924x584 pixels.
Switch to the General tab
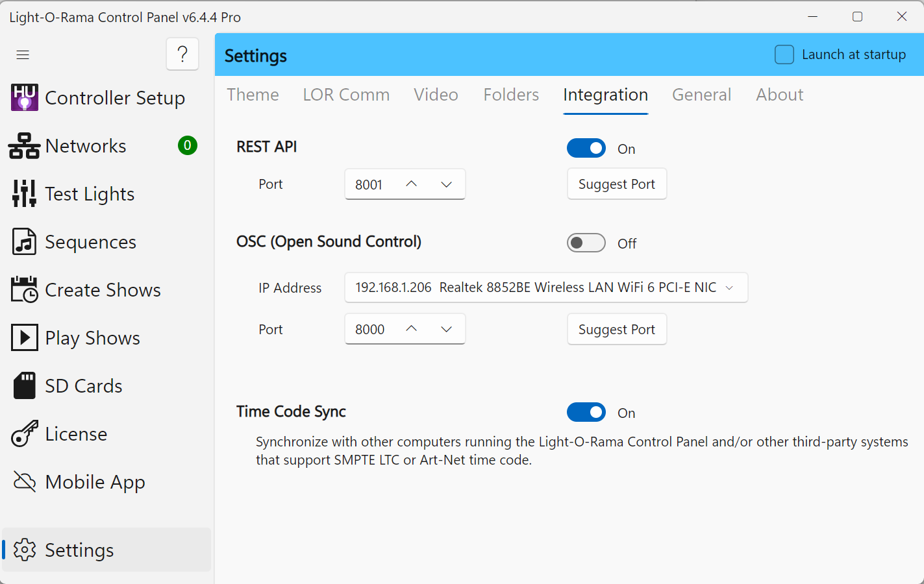(701, 95)
